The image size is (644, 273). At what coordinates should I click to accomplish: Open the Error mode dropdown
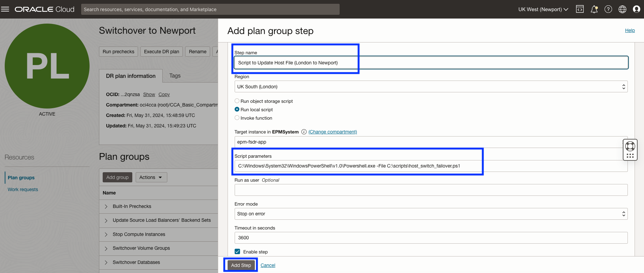point(431,214)
